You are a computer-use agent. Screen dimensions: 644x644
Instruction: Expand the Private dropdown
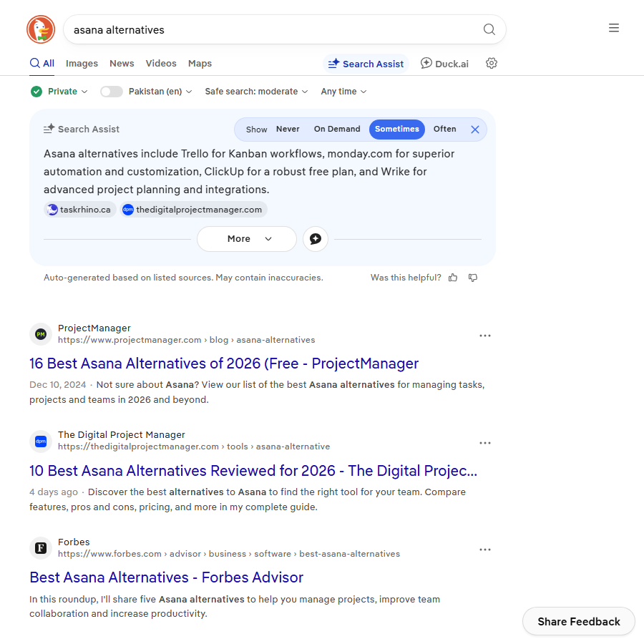coord(68,91)
